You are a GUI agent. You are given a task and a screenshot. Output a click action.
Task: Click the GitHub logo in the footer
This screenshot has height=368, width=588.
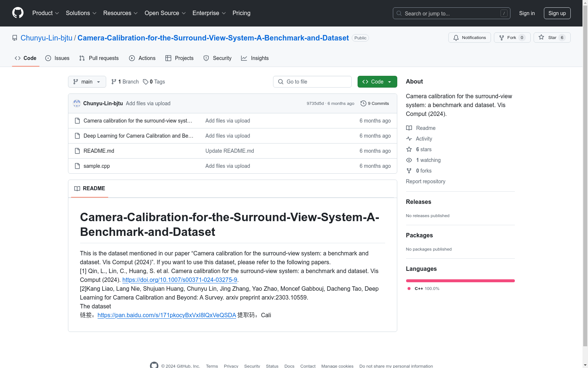tap(154, 365)
